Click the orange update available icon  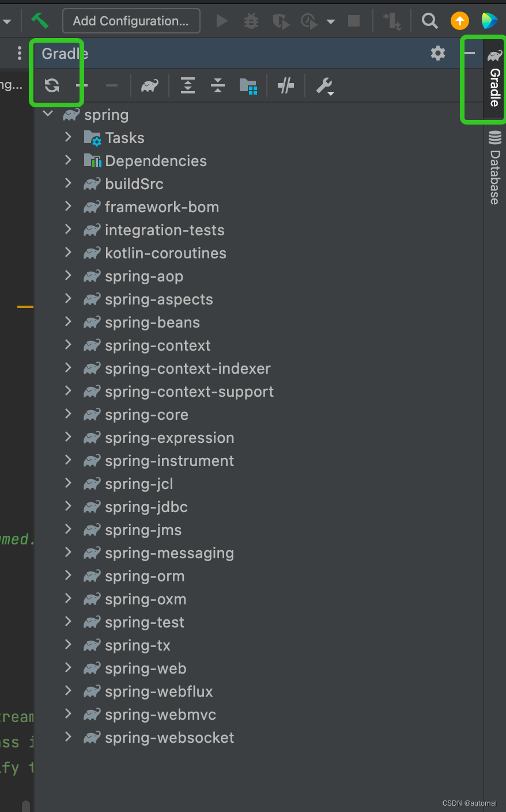coord(459,21)
